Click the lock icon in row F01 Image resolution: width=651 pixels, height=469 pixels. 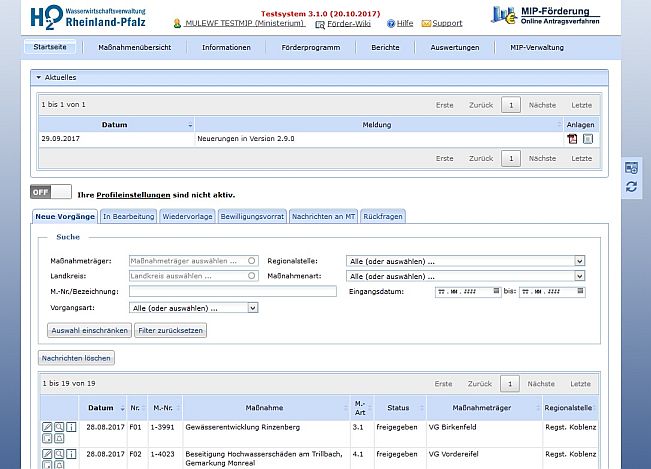[59, 438]
